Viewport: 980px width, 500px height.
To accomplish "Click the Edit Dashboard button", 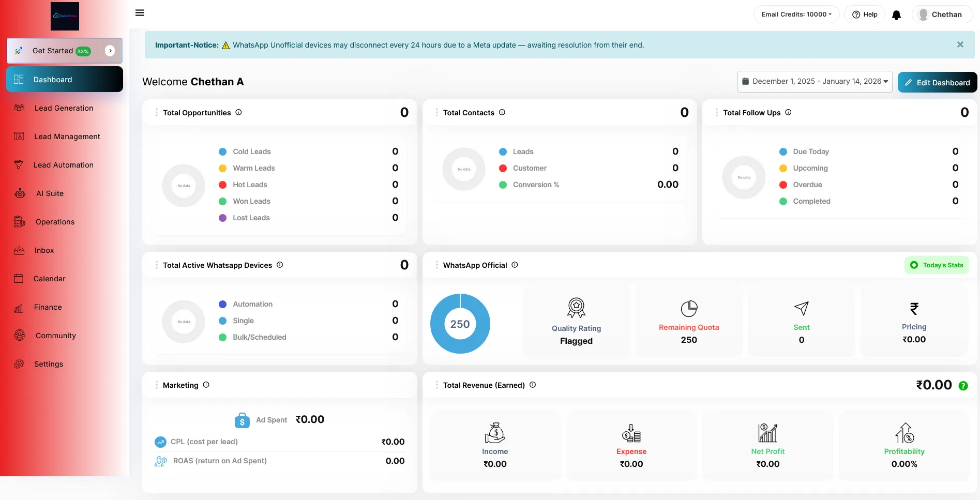I will click(x=937, y=83).
